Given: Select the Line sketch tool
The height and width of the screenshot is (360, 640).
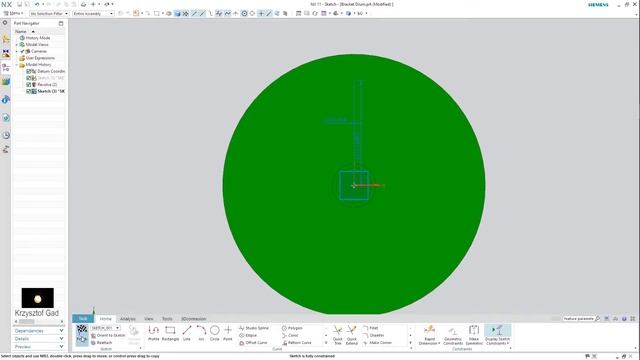Looking at the screenshot, I should (187, 333).
